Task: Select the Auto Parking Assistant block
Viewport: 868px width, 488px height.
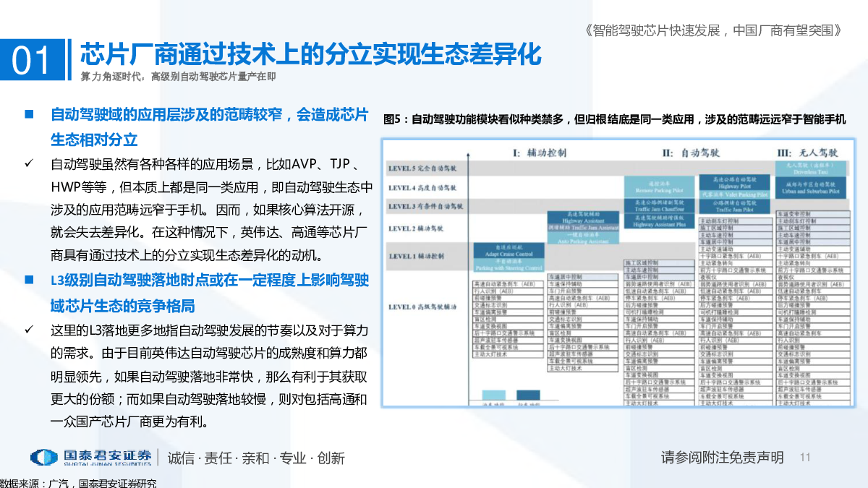Action: (x=583, y=237)
